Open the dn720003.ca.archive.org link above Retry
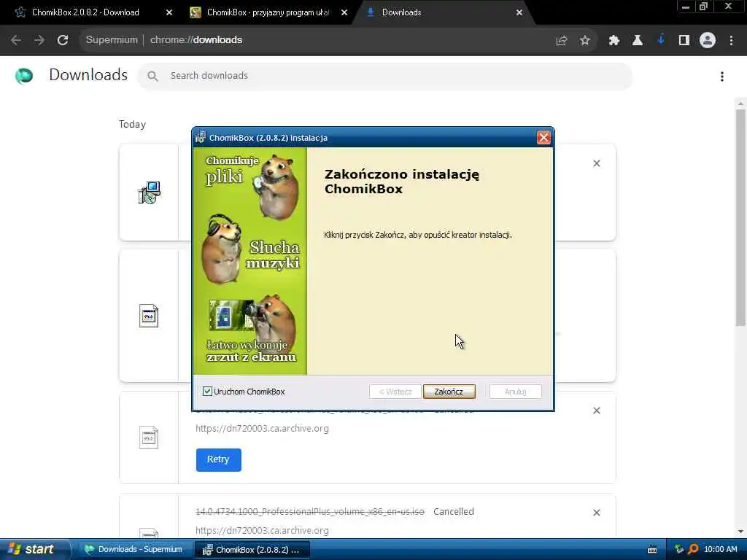 click(262, 429)
